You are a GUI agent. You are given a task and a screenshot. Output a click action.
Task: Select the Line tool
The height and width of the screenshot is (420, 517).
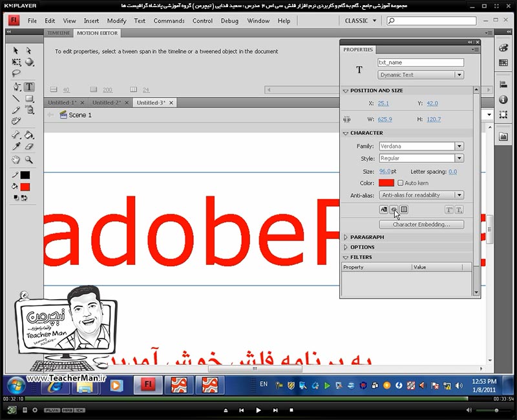pyautogui.click(x=16, y=98)
